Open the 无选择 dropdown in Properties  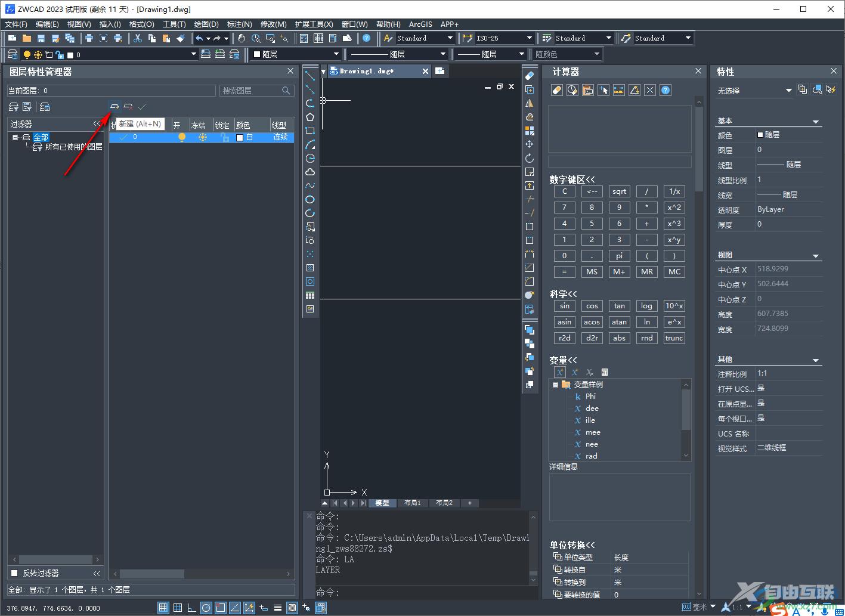pos(788,91)
